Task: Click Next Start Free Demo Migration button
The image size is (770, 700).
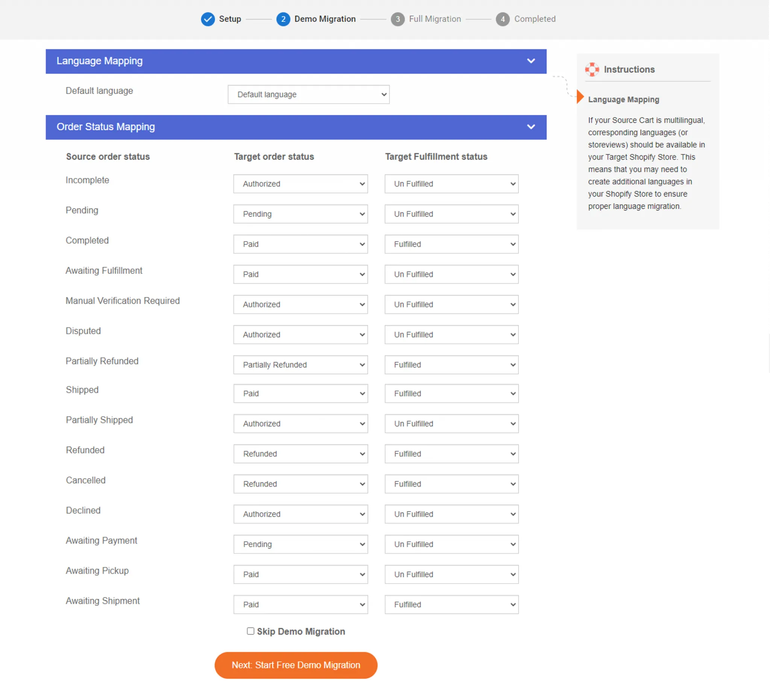Action: click(296, 665)
